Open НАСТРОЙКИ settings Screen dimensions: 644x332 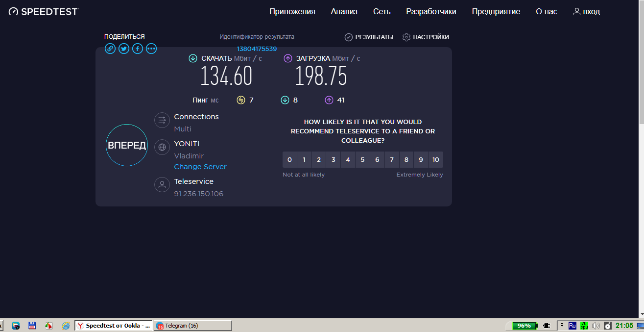tap(426, 37)
